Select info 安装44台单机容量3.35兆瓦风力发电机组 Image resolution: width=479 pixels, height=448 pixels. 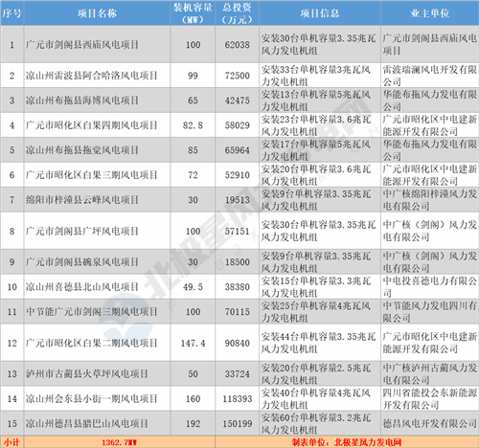click(318, 343)
